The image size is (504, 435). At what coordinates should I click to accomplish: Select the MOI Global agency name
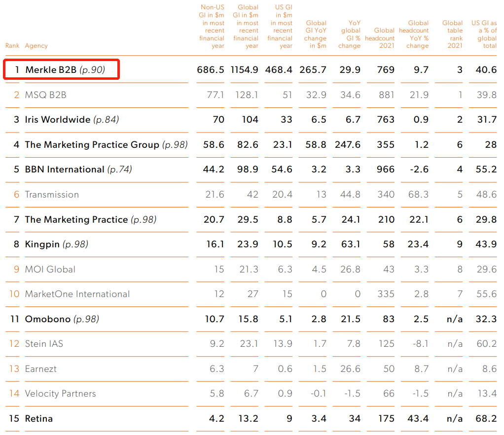pos(50,269)
